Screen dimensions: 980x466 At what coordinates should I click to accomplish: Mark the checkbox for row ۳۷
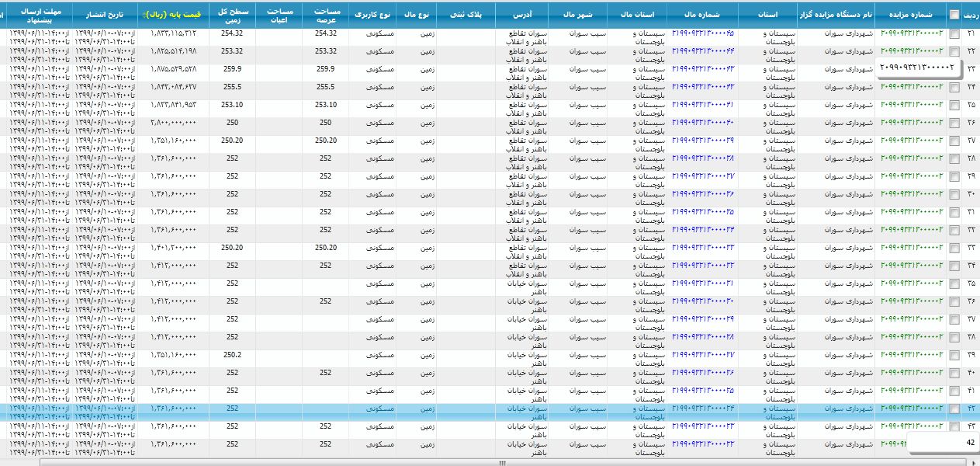[x=954, y=319]
